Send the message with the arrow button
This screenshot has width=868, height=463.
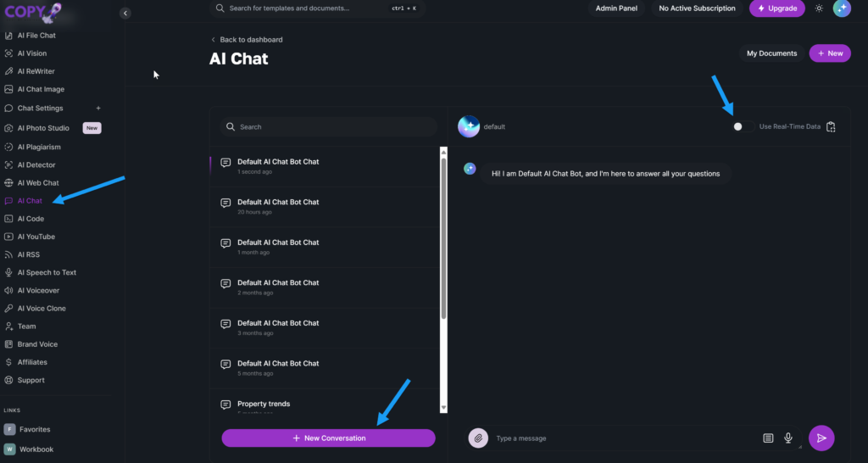[821, 438]
